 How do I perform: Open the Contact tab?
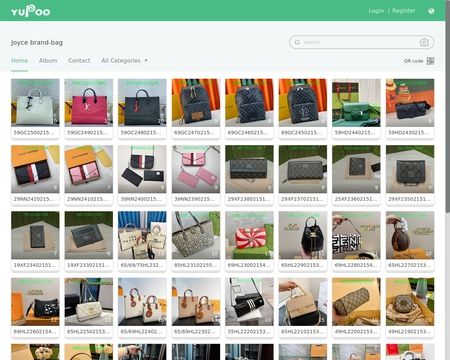(79, 61)
